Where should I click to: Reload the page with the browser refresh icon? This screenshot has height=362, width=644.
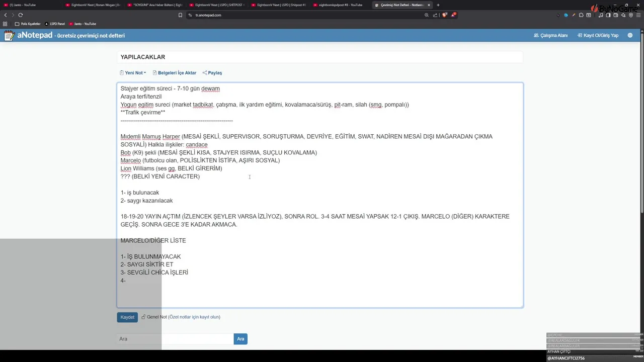pos(21,15)
